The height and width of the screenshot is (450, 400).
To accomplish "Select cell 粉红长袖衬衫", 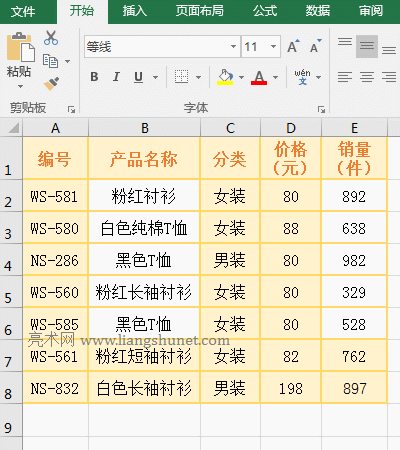I will 144,292.
